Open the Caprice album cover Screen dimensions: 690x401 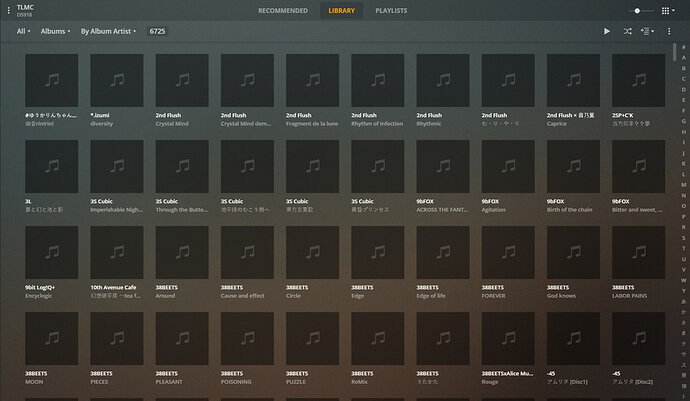point(573,80)
